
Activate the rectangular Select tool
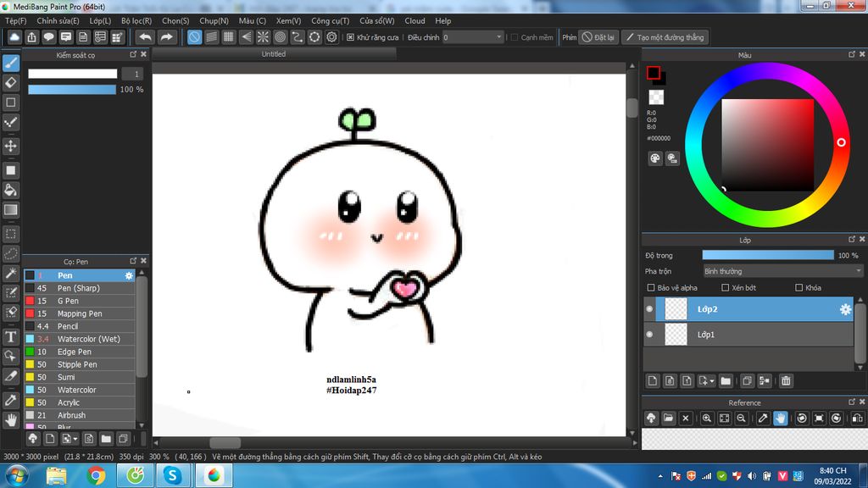[11, 234]
